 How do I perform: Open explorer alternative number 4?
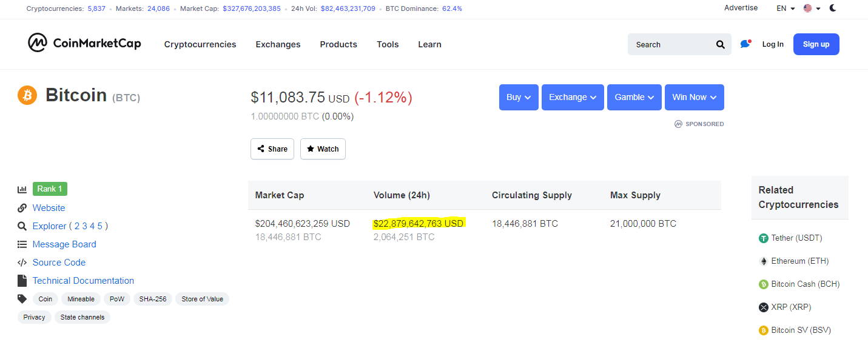click(93, 226)
